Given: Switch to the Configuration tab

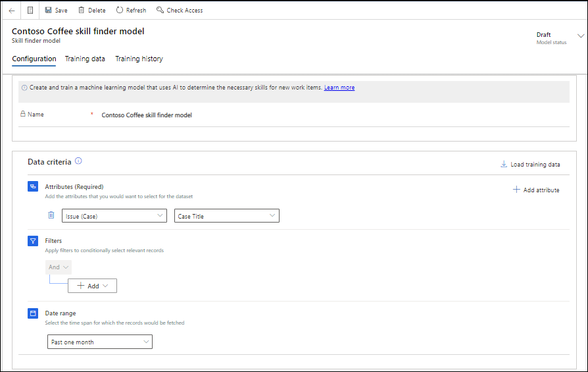Looking at the screenshot, I should click(34, 59).
